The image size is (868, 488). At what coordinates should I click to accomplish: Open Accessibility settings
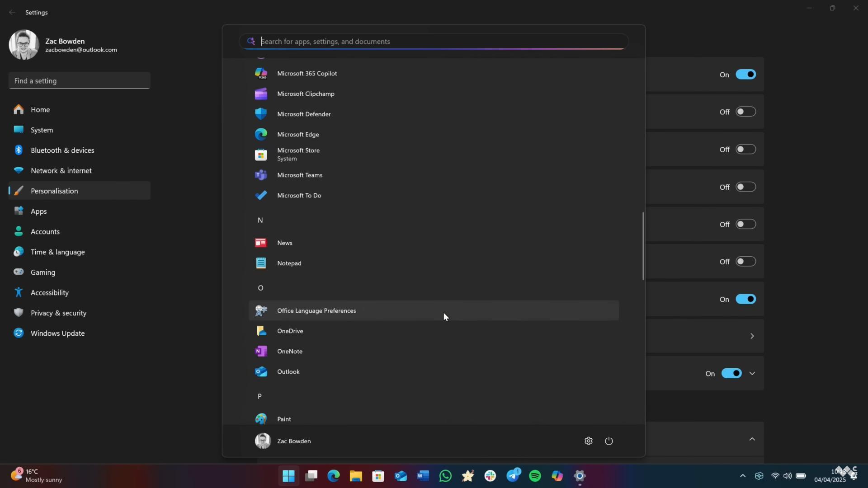(x=80, y=292)
